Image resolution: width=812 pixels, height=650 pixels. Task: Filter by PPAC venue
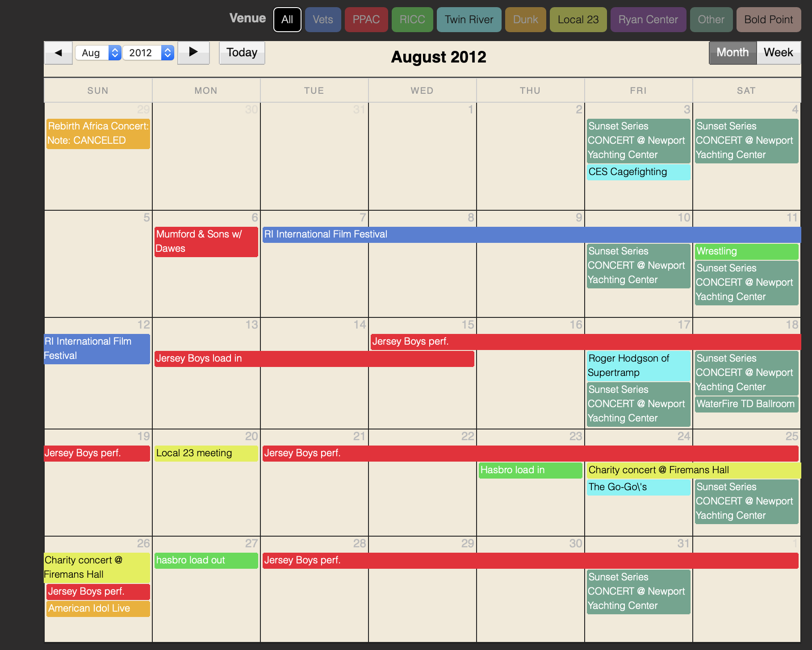pyautogui.click(x=366, y=20)
